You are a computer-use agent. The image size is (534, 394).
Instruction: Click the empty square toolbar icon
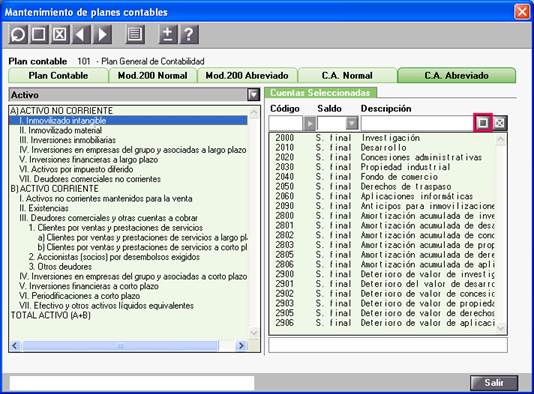click(x=39, y=34)
